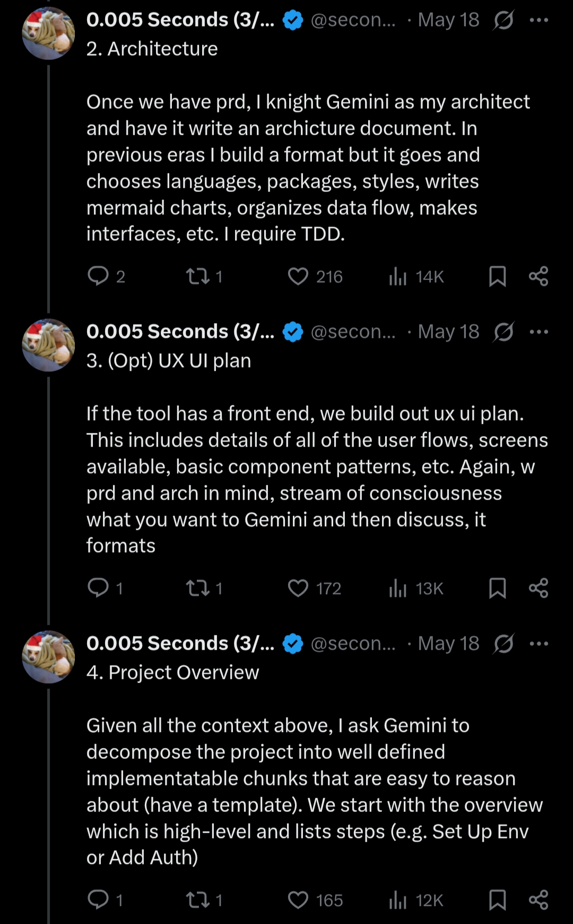Open the May 18 timestamp on Architecture tweet
This screenshot has height=924, width=573.
(x=448, y=20)
